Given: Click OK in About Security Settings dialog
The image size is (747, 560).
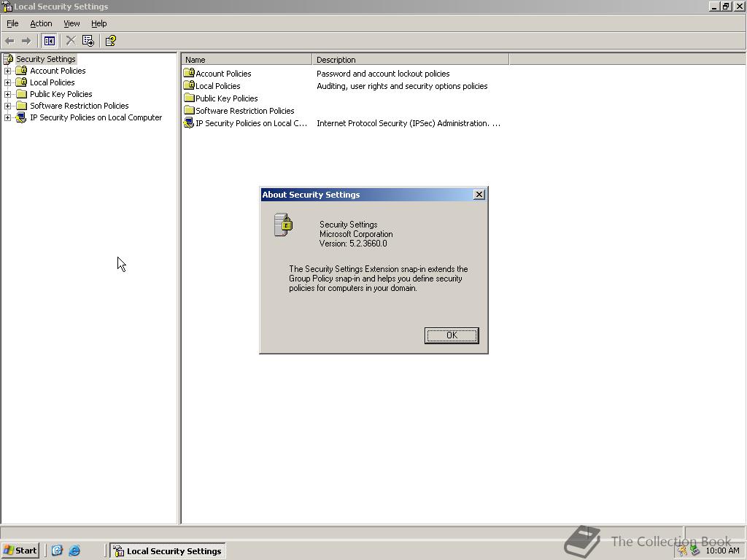Looking at the screenshot, I should coord(452,335).
